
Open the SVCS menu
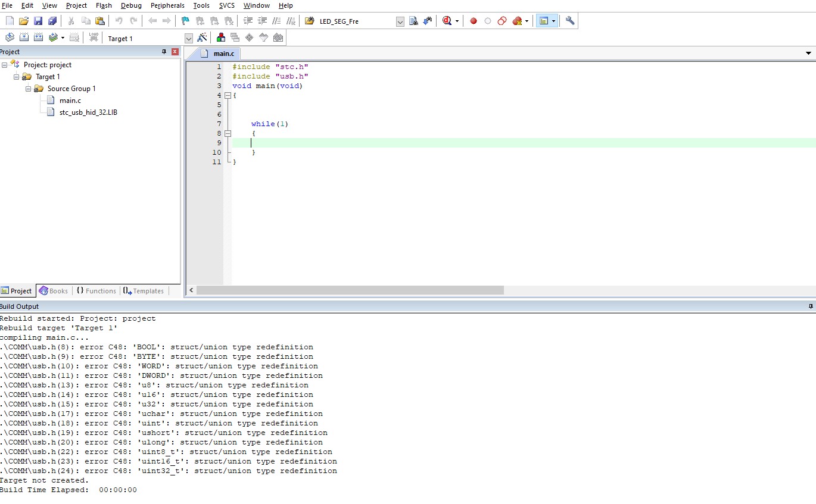(x=227, y=5)
